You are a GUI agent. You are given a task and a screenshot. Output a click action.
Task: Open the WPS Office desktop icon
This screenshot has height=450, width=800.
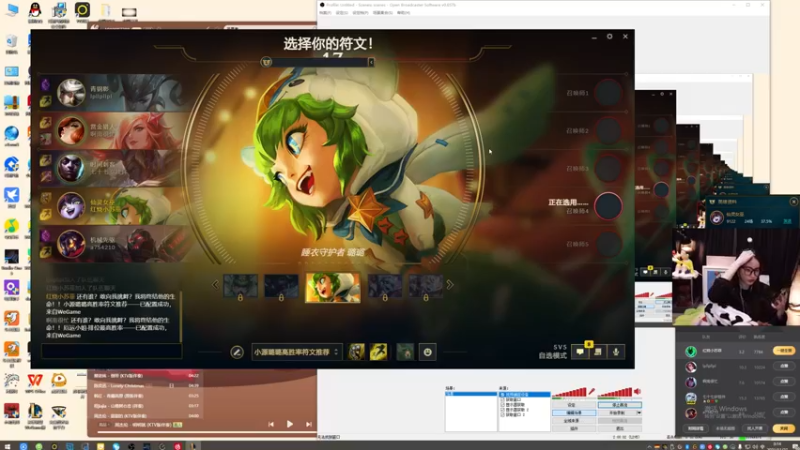coord(35,383)
